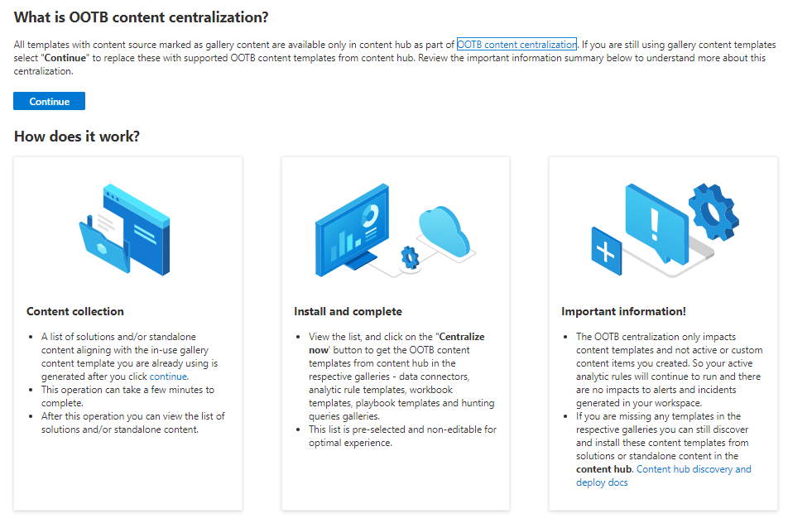Click the 'Important information!' card title

tap(623, 312)
